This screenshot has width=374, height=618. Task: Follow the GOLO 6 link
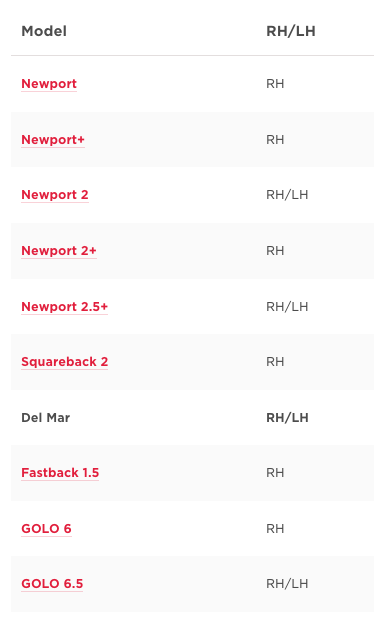pyautogui.click(x=46, y=529)
